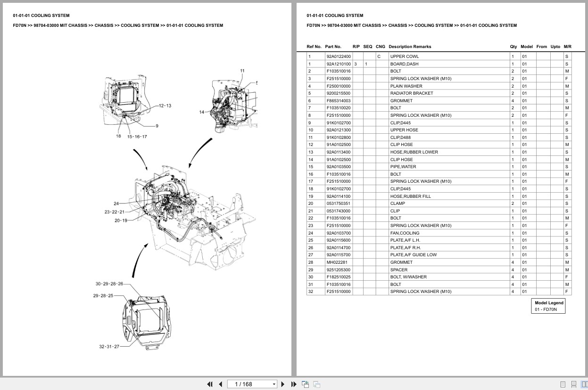Click part number F865314003

[x=338, y=101]
